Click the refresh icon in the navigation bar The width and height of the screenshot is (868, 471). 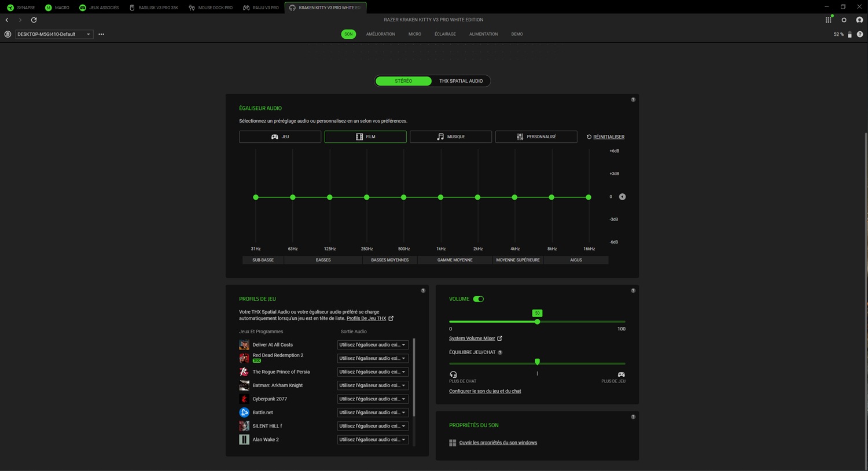point(34,20)
